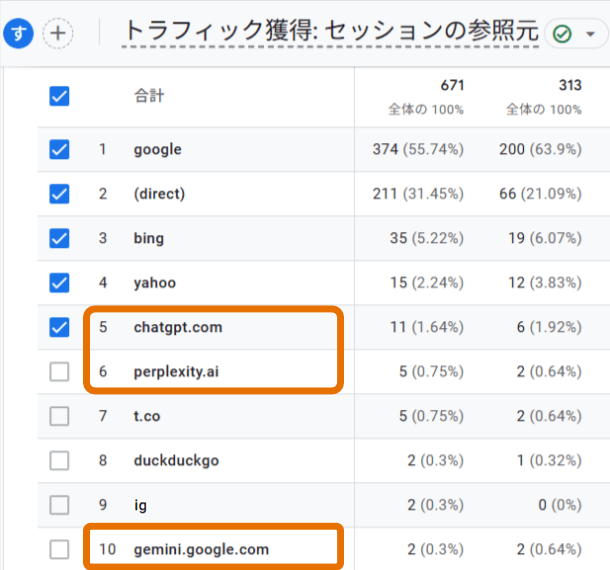The height and width of the screenshot is (570, 610).
Task: Uncheck the yahoo row checkbox
Action: point(59,283)
